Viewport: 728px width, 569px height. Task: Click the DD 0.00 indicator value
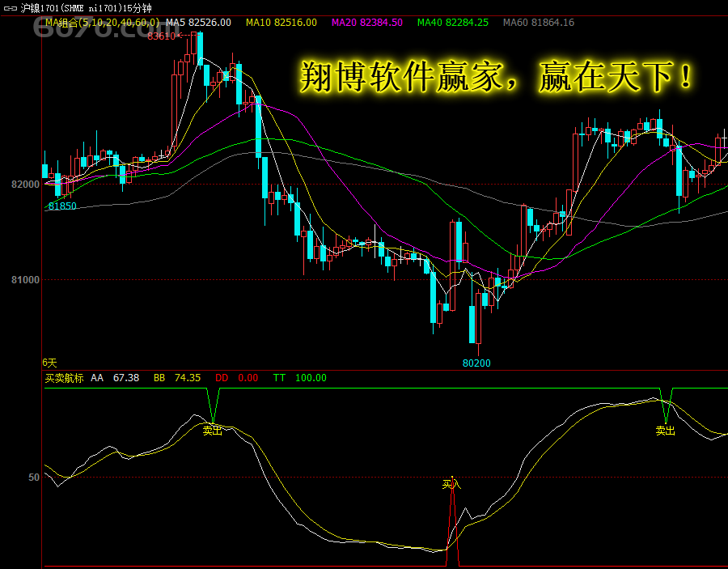pyautogui.click(x=236, y=378)
